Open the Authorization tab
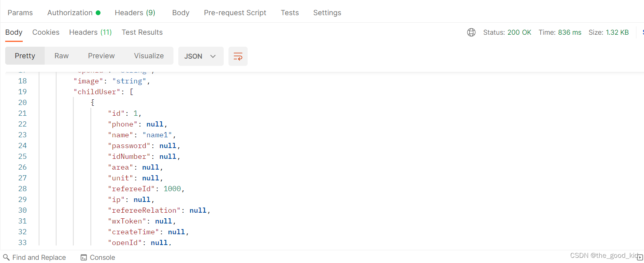 point(70,12)
